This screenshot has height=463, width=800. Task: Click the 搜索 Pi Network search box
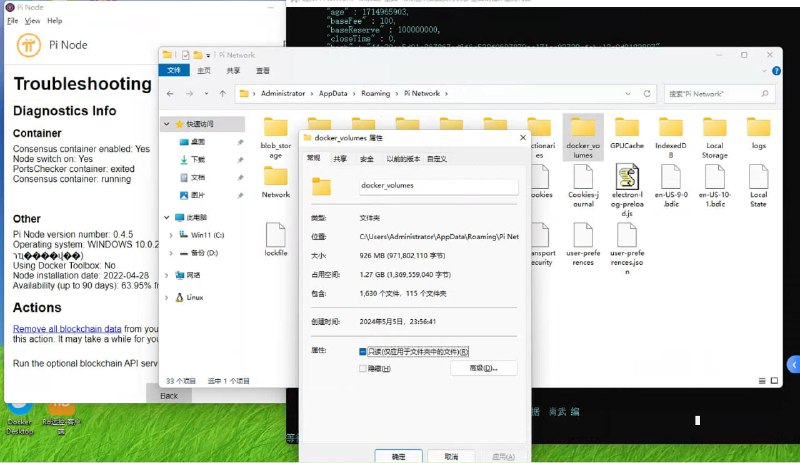tap(713, 93)
